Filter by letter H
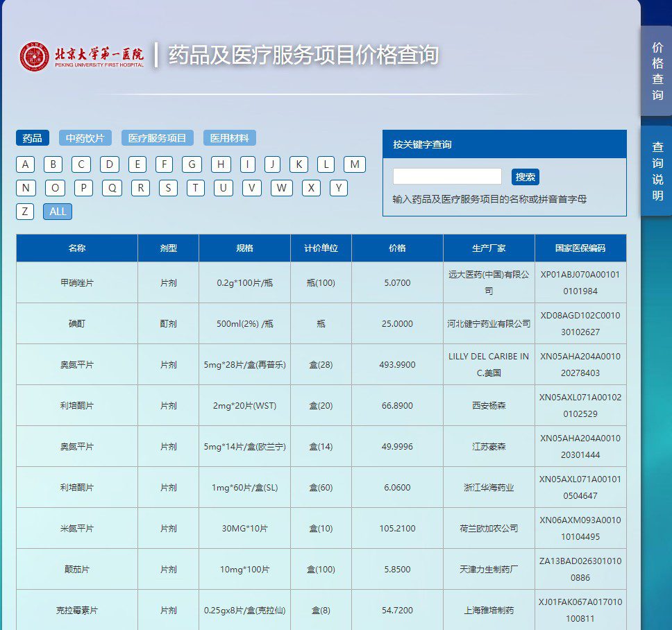 click(x=221, y=164)
